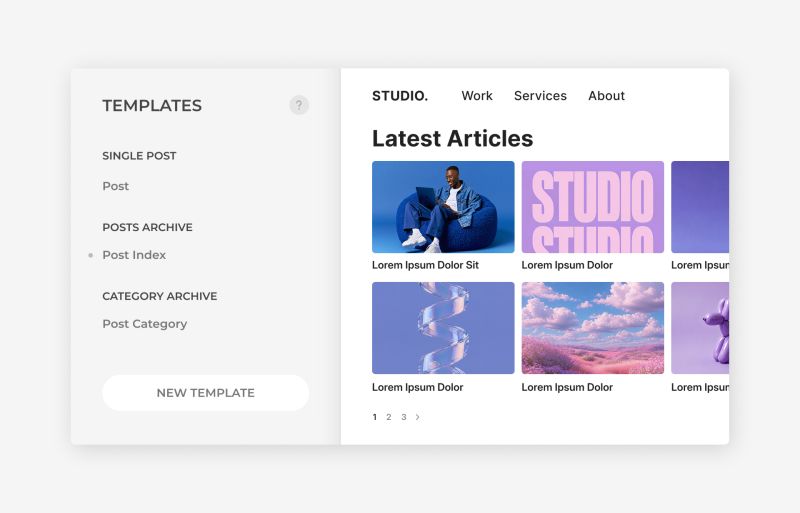Viewport: 800px width, 513px height.
Task: Open the pink clouds landscape thumbnail
Action: 593,328
